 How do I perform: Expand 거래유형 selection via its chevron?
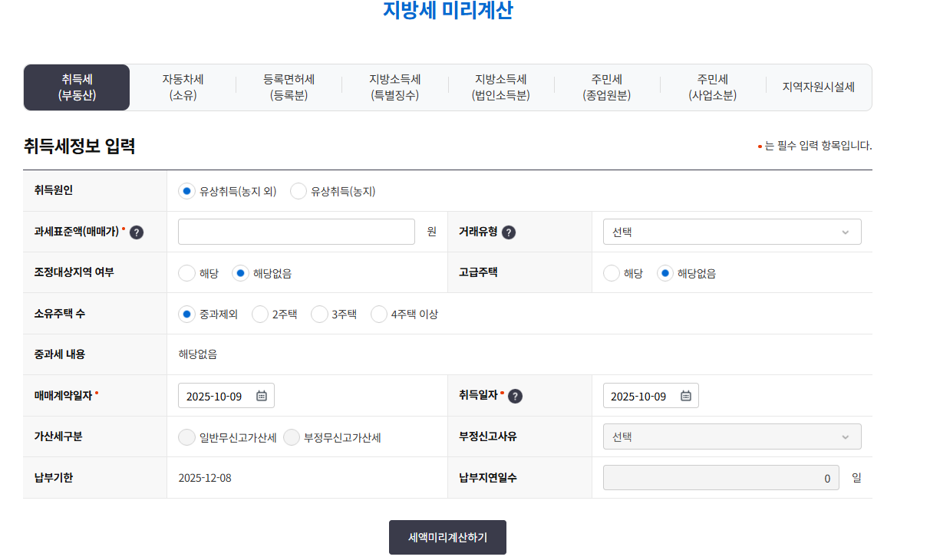846,232
